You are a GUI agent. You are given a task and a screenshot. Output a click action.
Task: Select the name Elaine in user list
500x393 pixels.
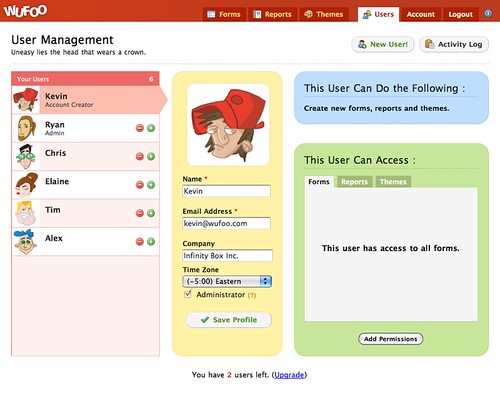pos(57,181)
